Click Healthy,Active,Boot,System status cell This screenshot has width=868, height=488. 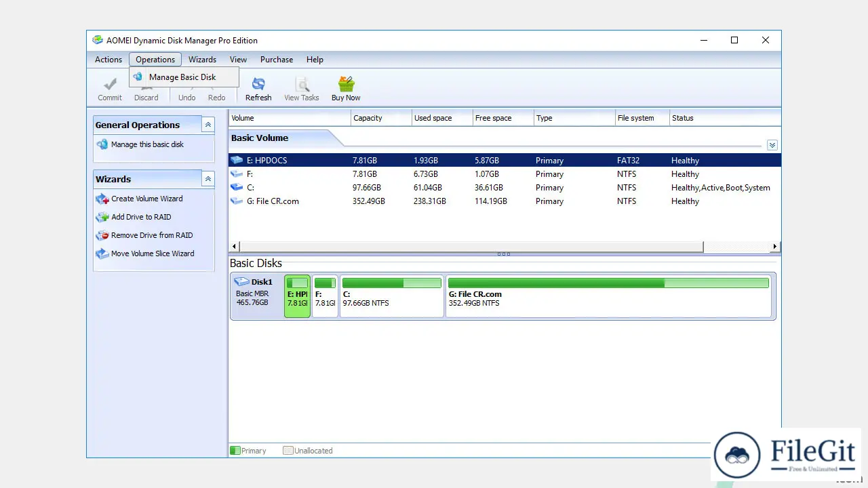point(721,188)
